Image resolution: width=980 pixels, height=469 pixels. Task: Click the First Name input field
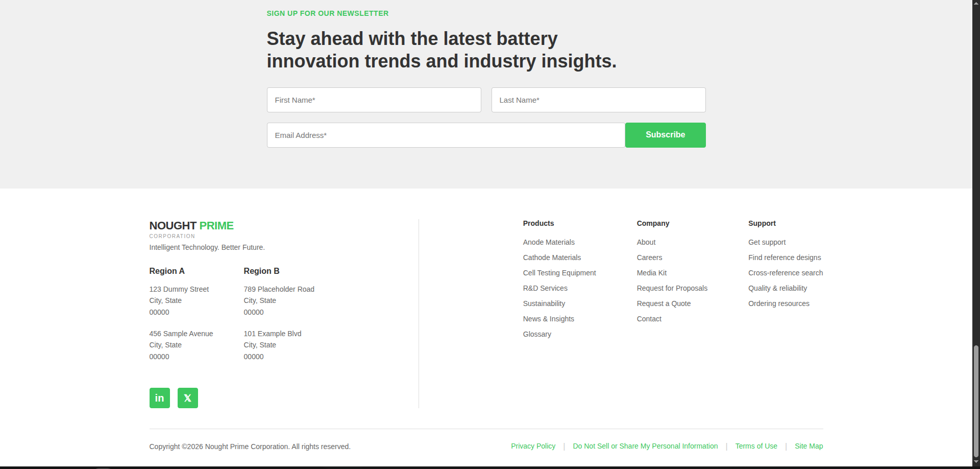[374, 100]
